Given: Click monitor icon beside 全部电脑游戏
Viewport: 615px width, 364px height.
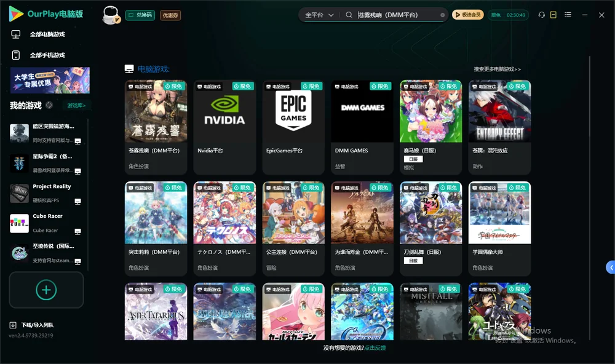Looking at the screenshot, I should [16, 34].
